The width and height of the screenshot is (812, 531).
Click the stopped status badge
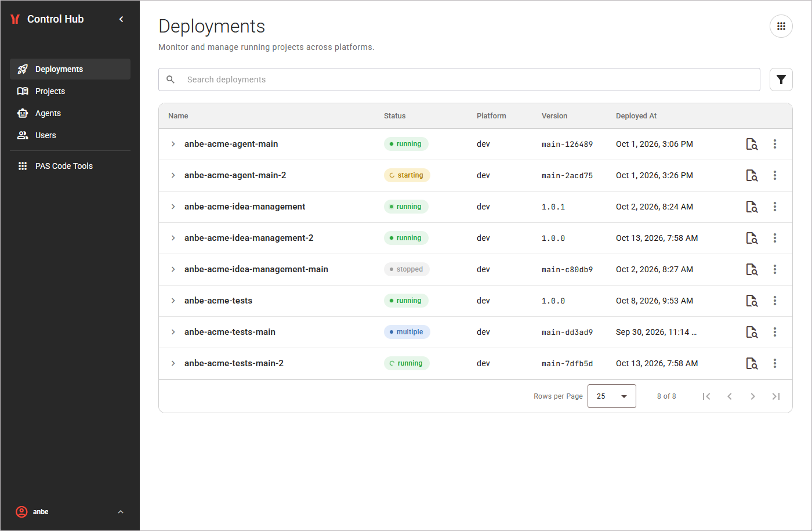click(x=407, y=269)
